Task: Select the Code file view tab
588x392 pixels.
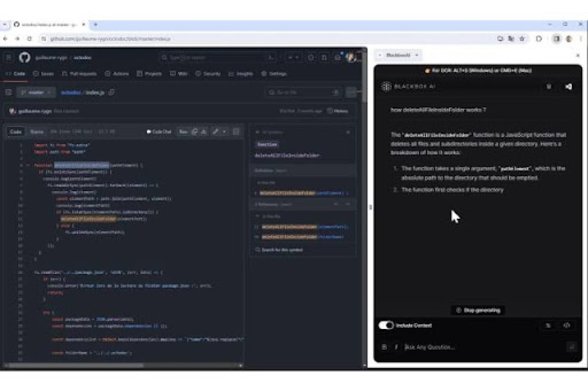Action: pyautogui.click(x=16, y=132)
